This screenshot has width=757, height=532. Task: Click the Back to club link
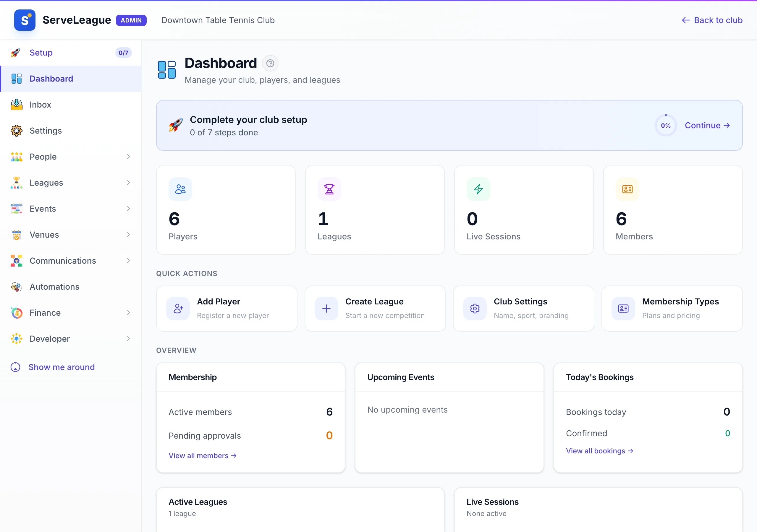coord(712,20)
